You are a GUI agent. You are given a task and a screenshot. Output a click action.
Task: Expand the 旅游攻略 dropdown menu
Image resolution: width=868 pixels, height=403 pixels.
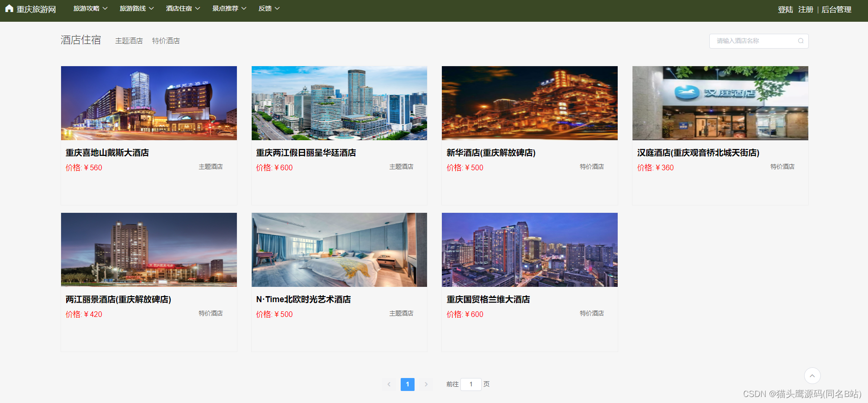click(x=90, y=8)
